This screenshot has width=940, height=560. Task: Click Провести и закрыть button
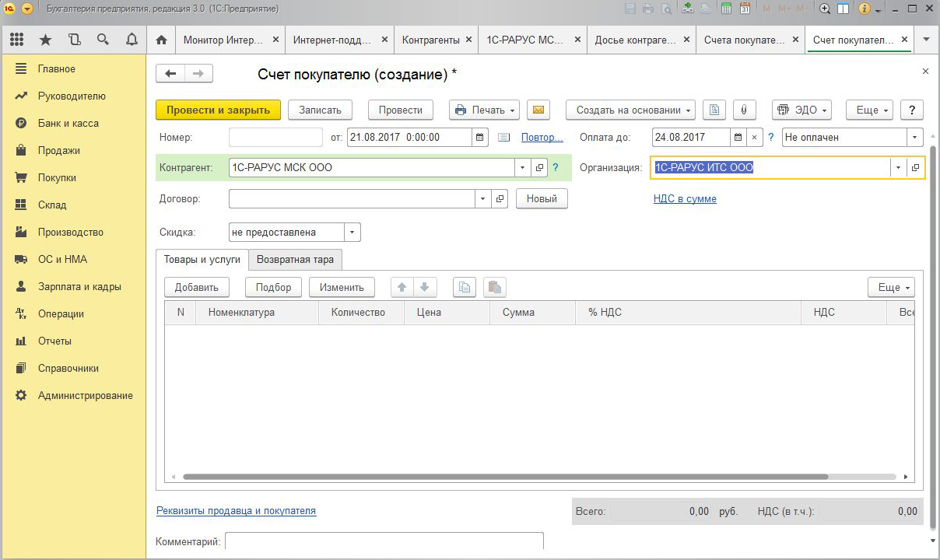point(219,110)
